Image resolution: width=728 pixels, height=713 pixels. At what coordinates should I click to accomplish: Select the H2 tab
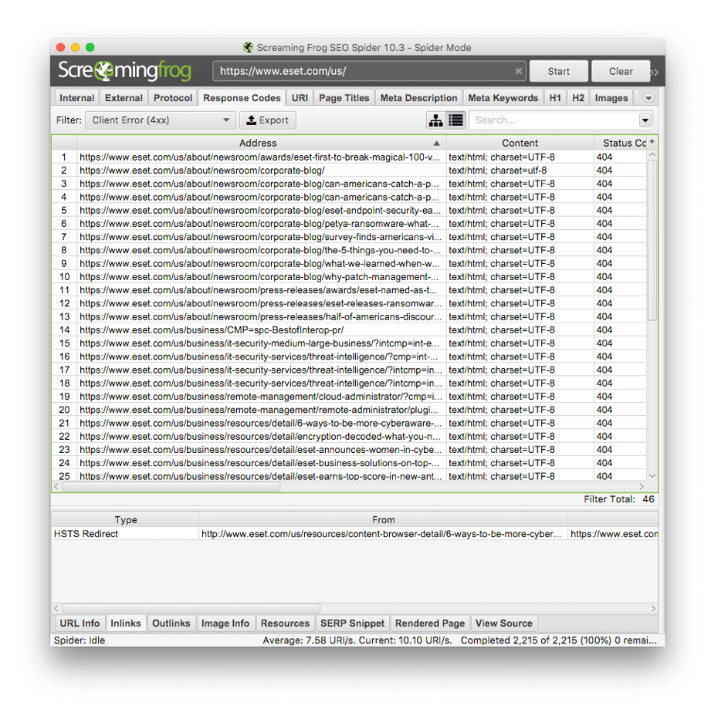(x=578, y=98)
